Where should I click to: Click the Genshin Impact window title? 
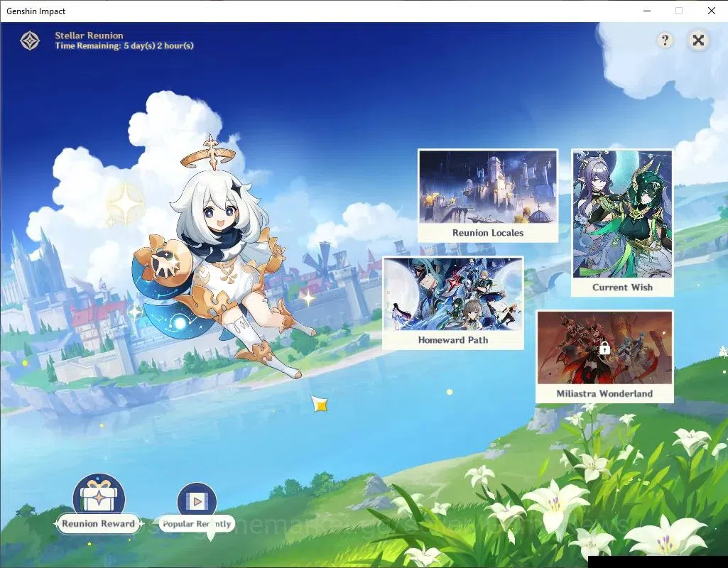click(36, 11)
